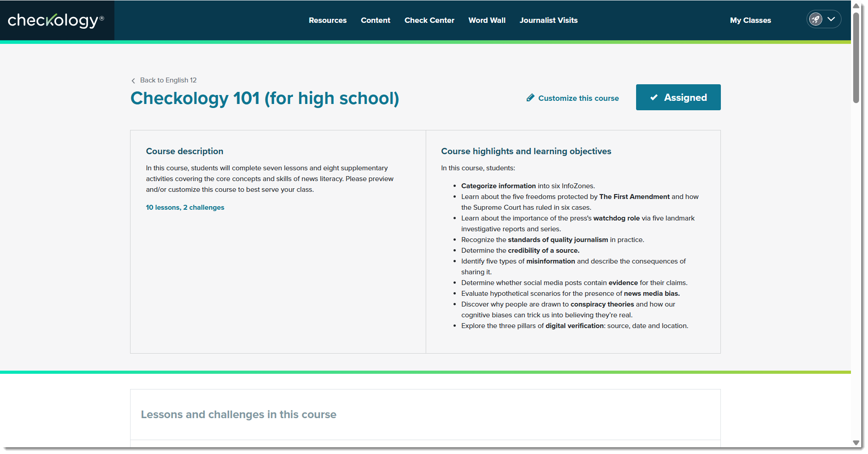Click the page scrollbar up arrow

(x=856, y=6)
